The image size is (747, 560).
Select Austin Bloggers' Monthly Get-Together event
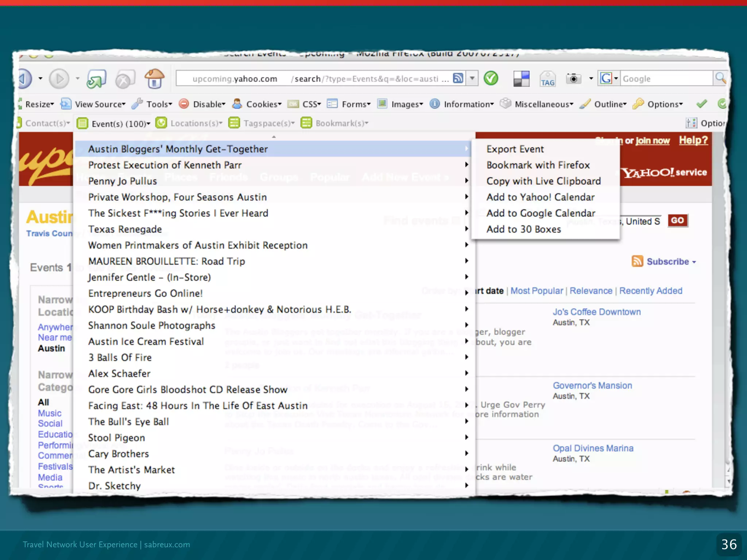273,149
